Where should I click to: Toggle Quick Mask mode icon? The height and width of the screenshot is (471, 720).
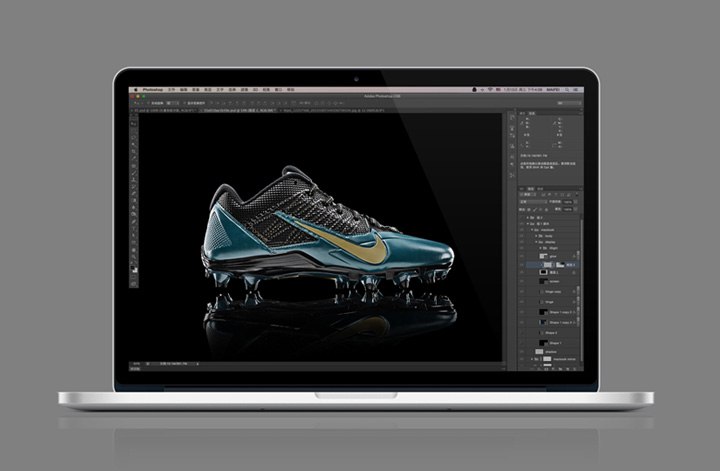[x=135, y=277]
